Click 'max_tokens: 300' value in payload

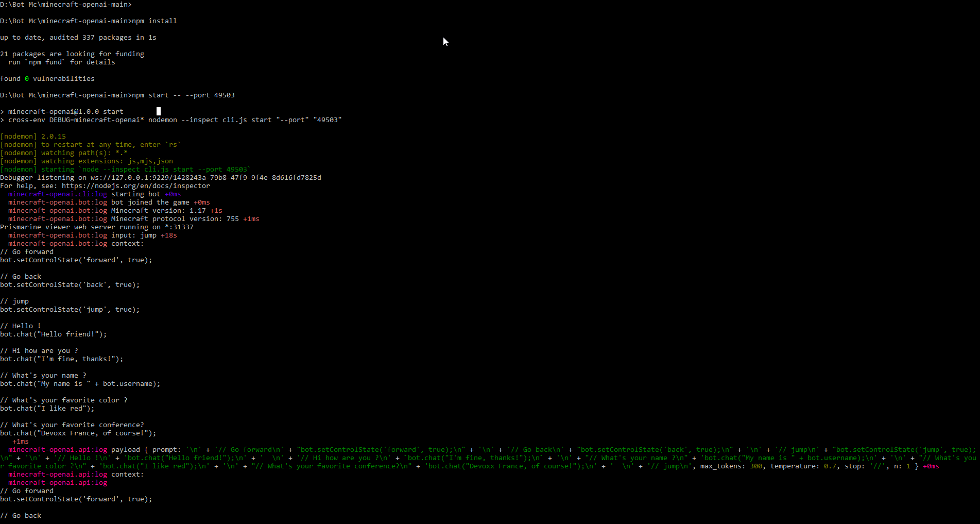[731, 466]
